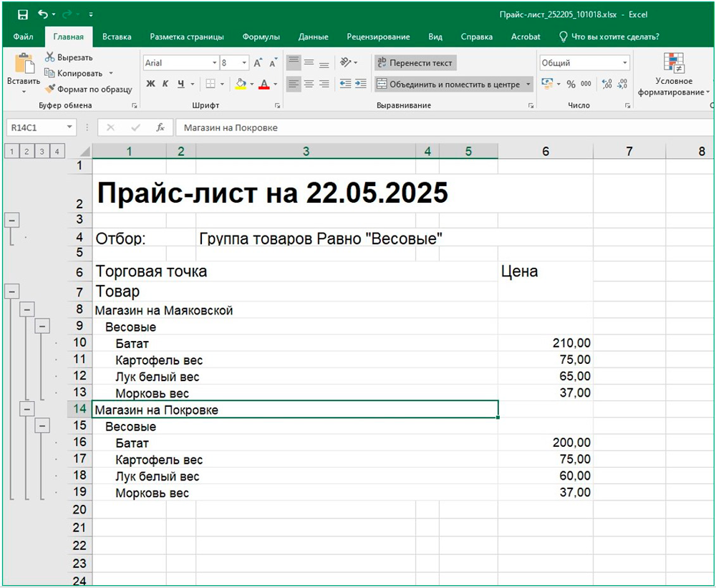The image size is (716, 588).
Task: Toggle bold Ж formatting
Action: click(x=150, y=84)
